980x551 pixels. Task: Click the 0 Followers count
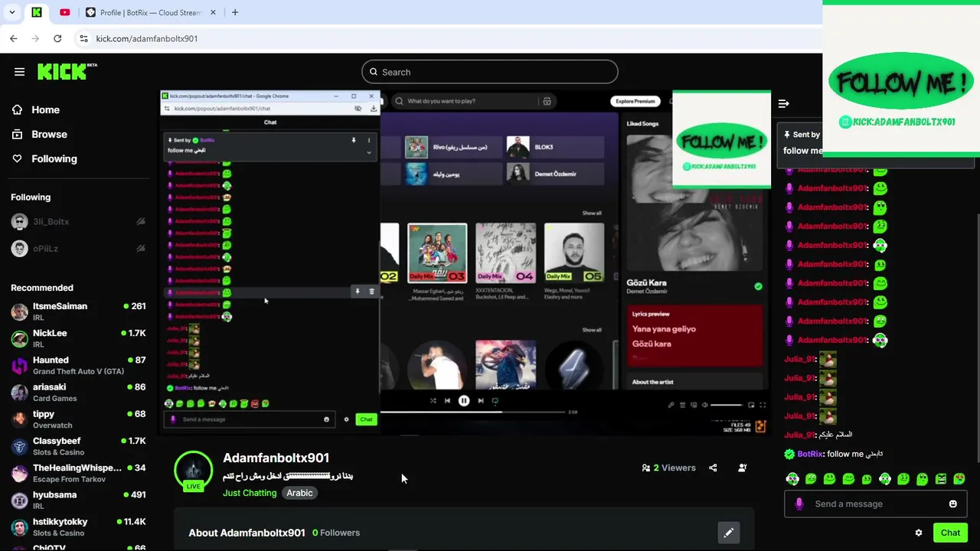pyautogui.click(x=336, y=533)
